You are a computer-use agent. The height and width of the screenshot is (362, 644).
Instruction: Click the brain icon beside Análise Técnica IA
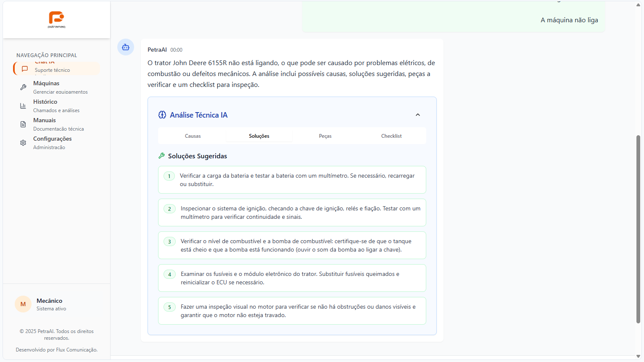coord(162,115)
